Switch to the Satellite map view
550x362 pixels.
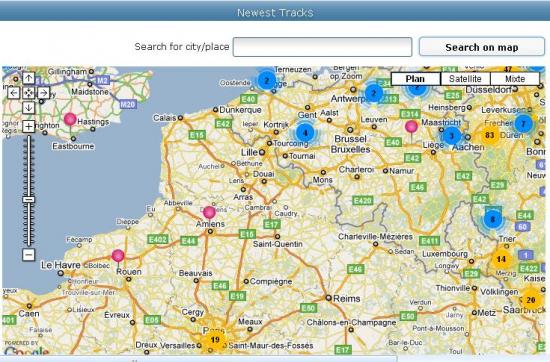pyautogui.click(x=465, y=79)
